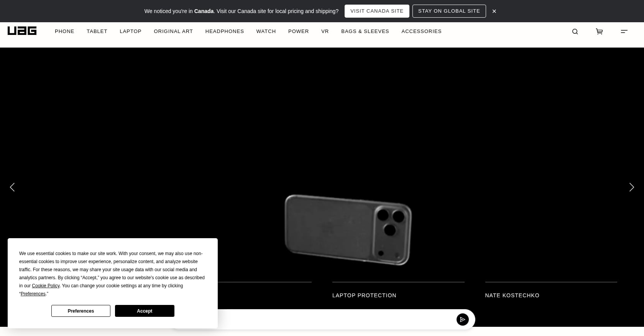The height and width of the screenshot is (336, 644).
Task: Open the Bags & Sleeves menu
Action: (365, 31)
